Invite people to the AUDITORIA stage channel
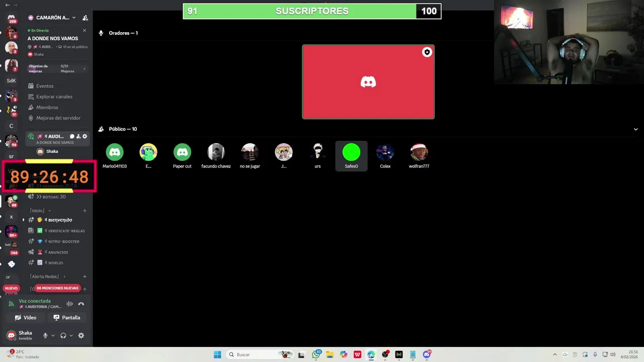Viewport: 644px width, 362px height. [x=78, y=136]
